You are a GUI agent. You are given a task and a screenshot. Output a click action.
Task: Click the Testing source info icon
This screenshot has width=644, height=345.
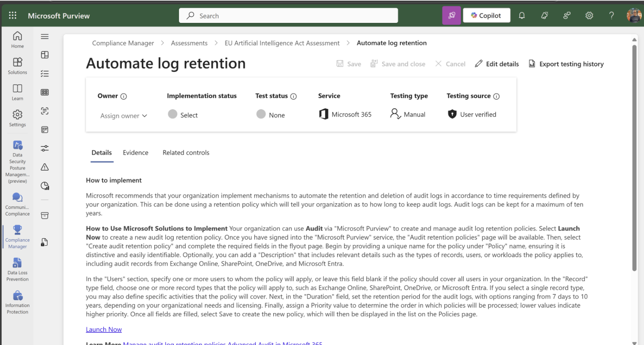[496, 96]
